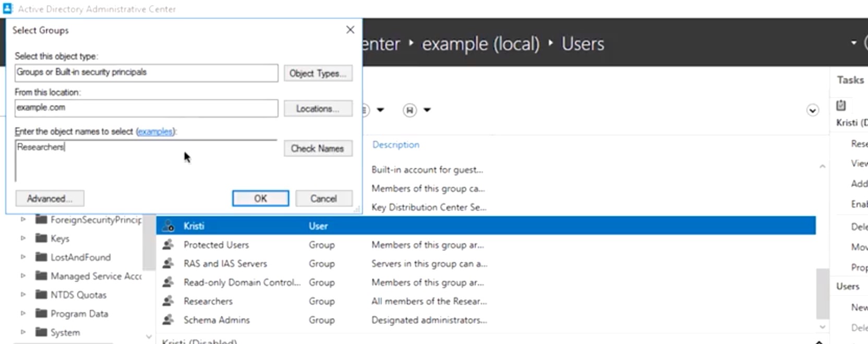
Task: Click the Check Names button
Action: pyautogui.click(x=318, y=148)
